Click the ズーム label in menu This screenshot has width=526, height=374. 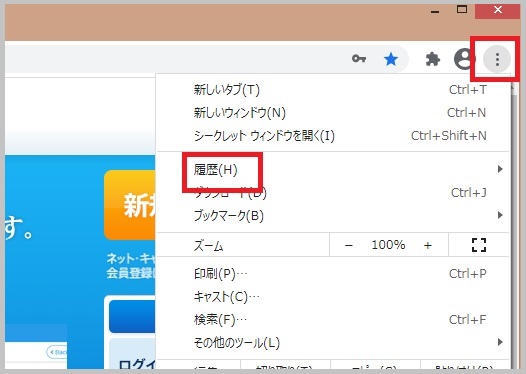[x=208, y=246]
